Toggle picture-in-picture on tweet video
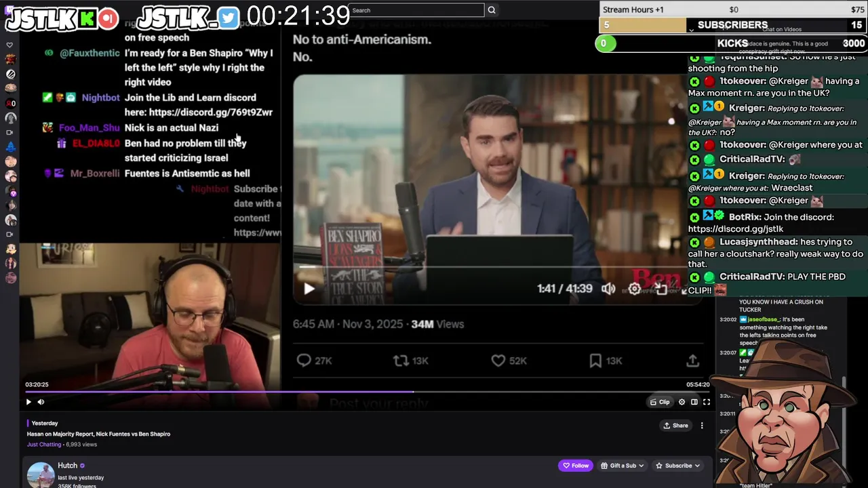 pyautogui.click(x=660, y=289)
